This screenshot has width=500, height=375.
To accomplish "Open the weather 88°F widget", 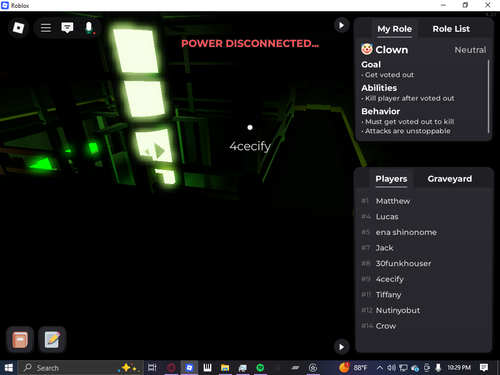I will coord(353,368).
